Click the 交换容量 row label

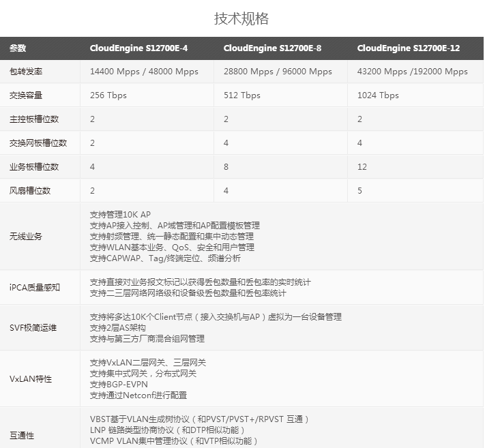(26, 95)
